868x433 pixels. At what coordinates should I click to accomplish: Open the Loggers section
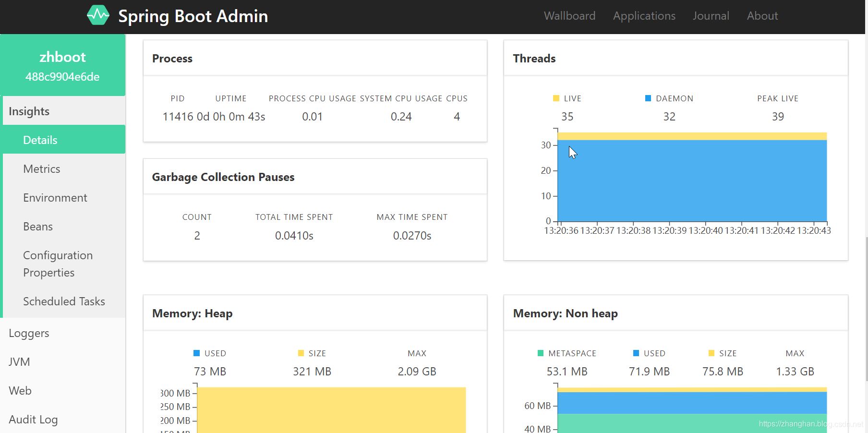29,333
